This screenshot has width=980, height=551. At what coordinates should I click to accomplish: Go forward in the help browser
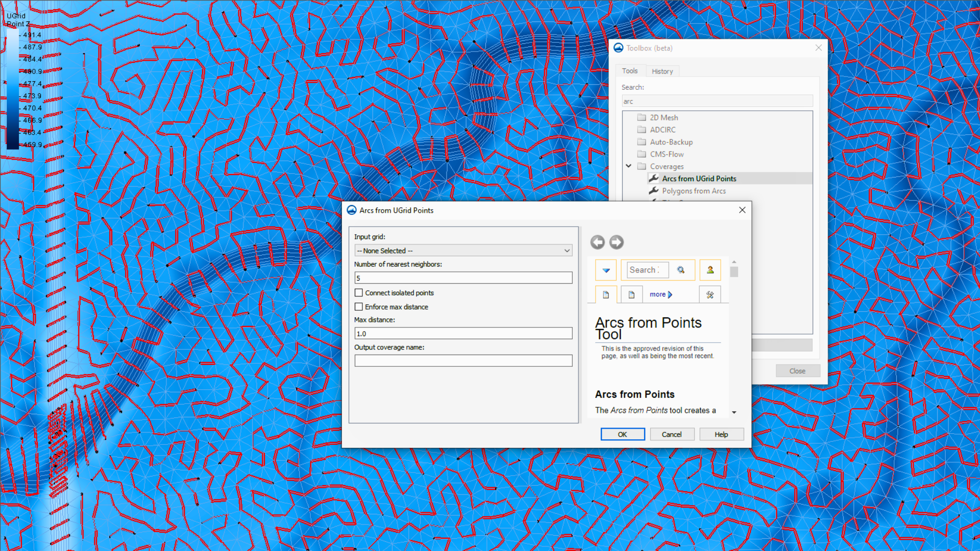pos(617,242)
